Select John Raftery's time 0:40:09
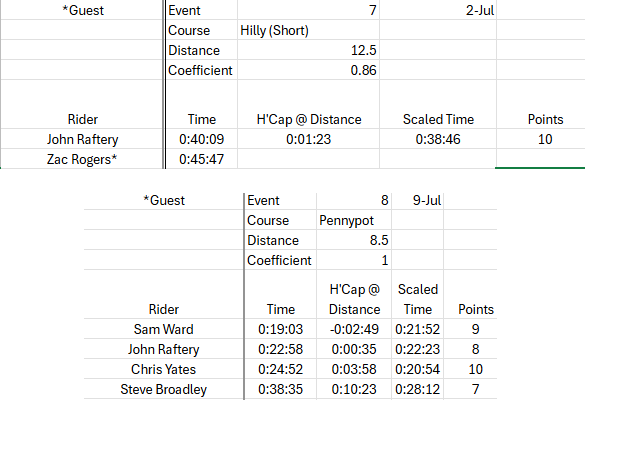Viewport: 617px width, 455px height. (201, 139)
